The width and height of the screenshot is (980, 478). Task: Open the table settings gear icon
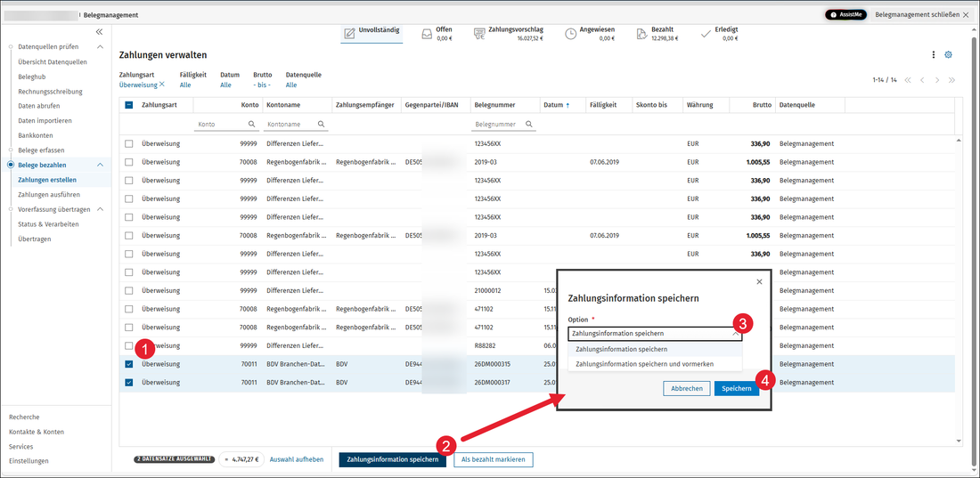point(948,55)
